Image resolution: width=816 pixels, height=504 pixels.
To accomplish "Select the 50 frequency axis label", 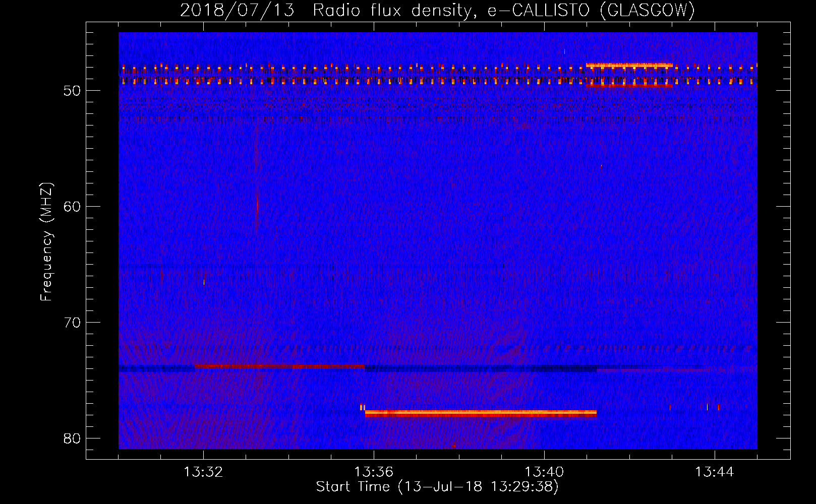I will coord(72,91).
